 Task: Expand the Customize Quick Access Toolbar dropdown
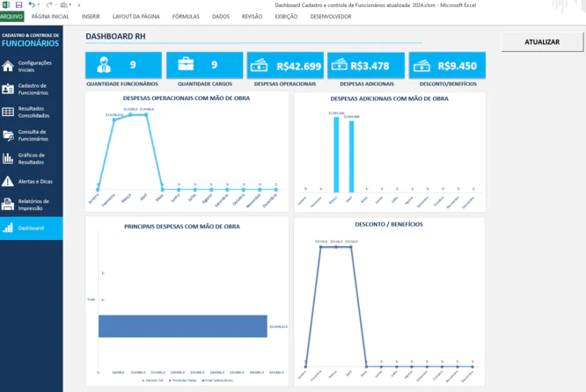pos(78,5)
